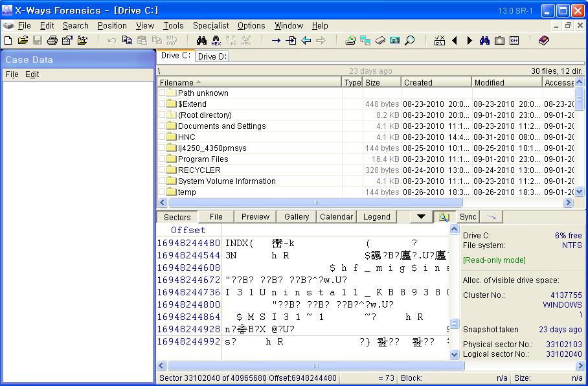
Task: Click the small button right of Sync
Action: (x=492, y=217)
